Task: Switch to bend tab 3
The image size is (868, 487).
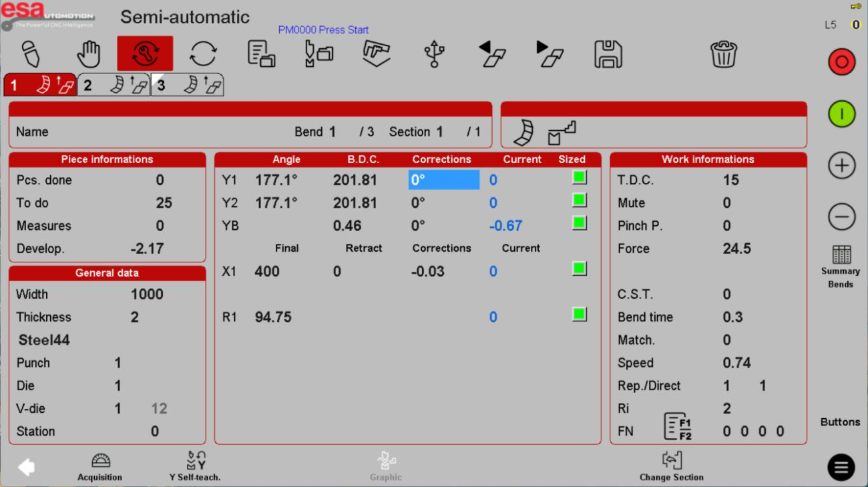Action: (187, 84)
